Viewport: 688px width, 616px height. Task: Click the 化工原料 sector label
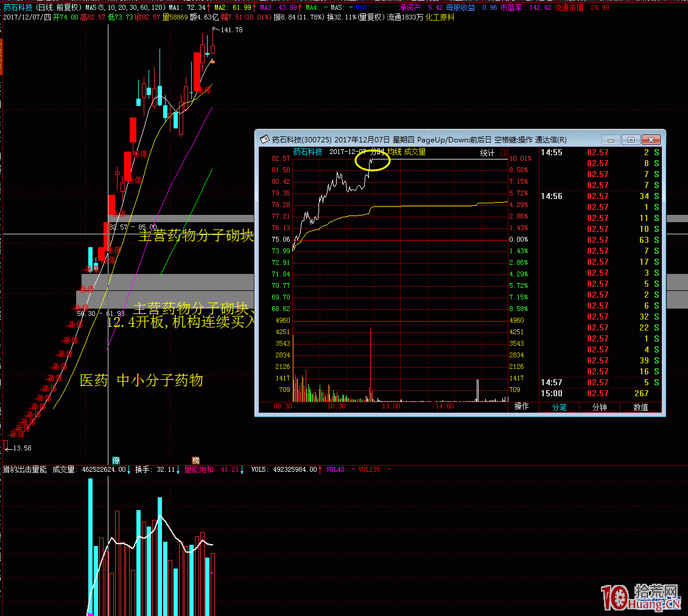coord(440,18)
